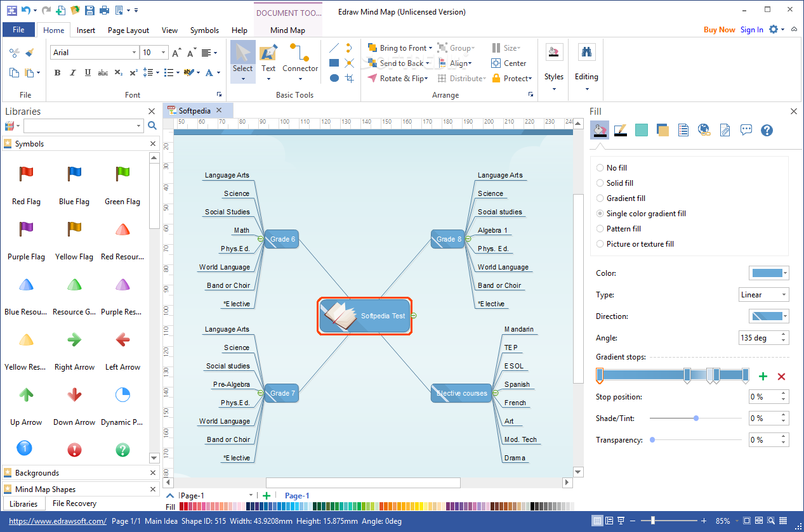This screenshot has height=532, width=804.
Task: Toggle italic text formatting
Action: pos(72,73)
